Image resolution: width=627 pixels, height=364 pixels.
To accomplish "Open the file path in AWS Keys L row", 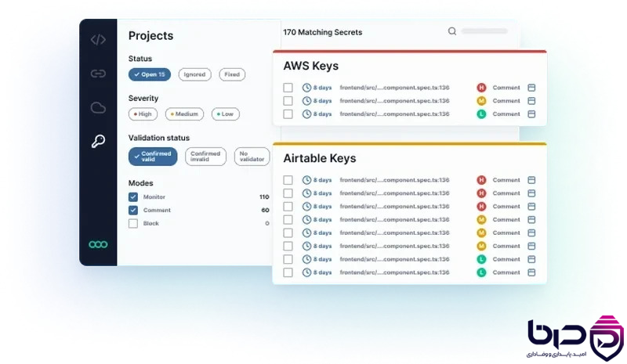I will tap(395, 114).
